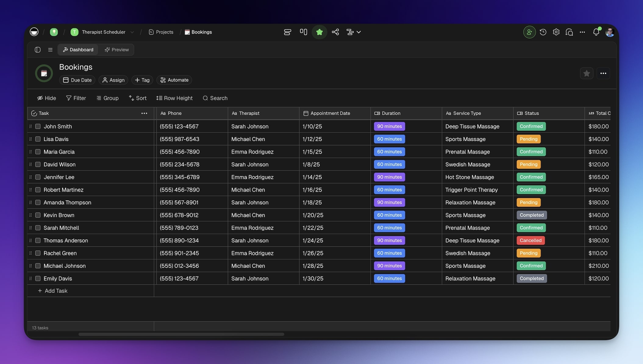This screenshot has width=643, height=364.
Task: Open the Task column options ellipsis
Action: click(144, 113)
